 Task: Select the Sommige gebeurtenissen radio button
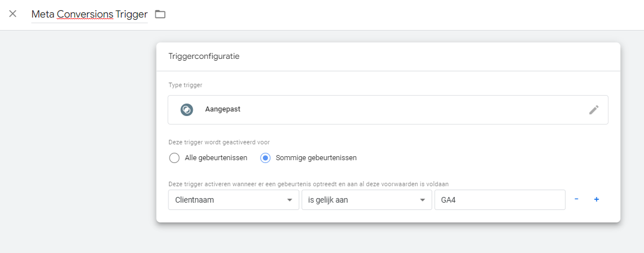pos(265,158)
